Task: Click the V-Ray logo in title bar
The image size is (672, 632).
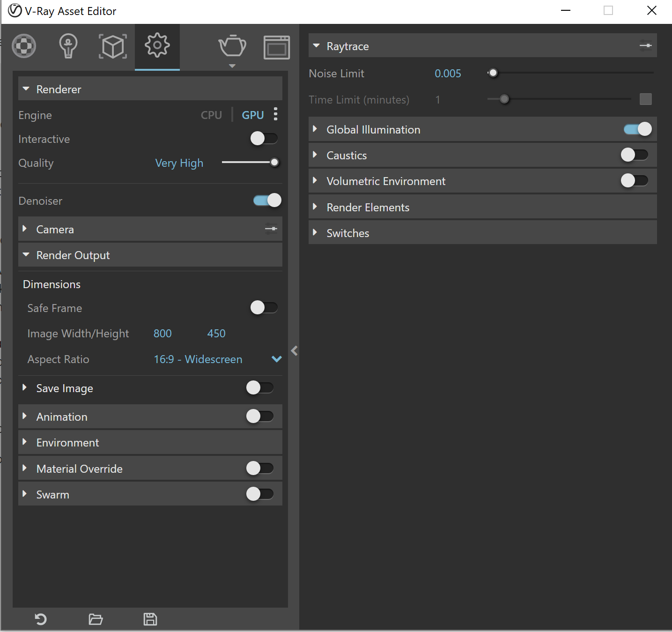Action: tap(15, 10)
